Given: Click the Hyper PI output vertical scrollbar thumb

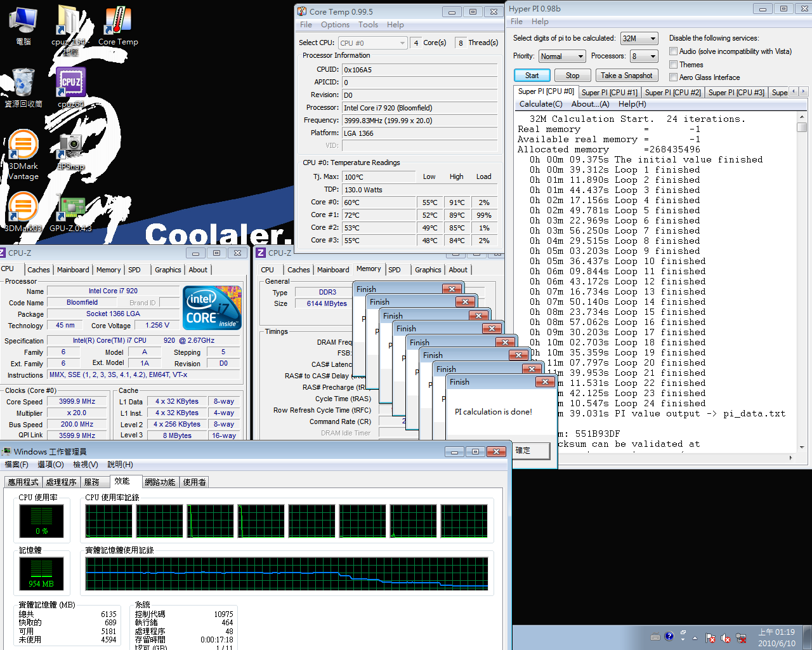Looking at the screenshot, I should point(802,127).
